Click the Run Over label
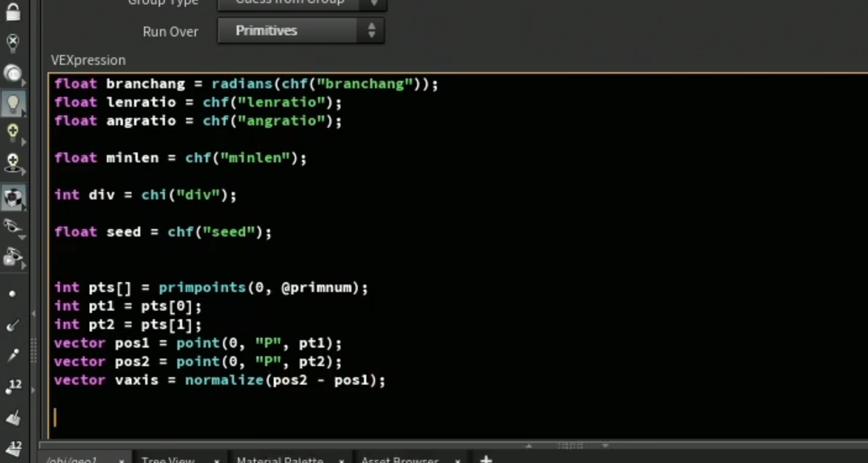This screenshot has height=463, width=868. click(x=171, y=31)
